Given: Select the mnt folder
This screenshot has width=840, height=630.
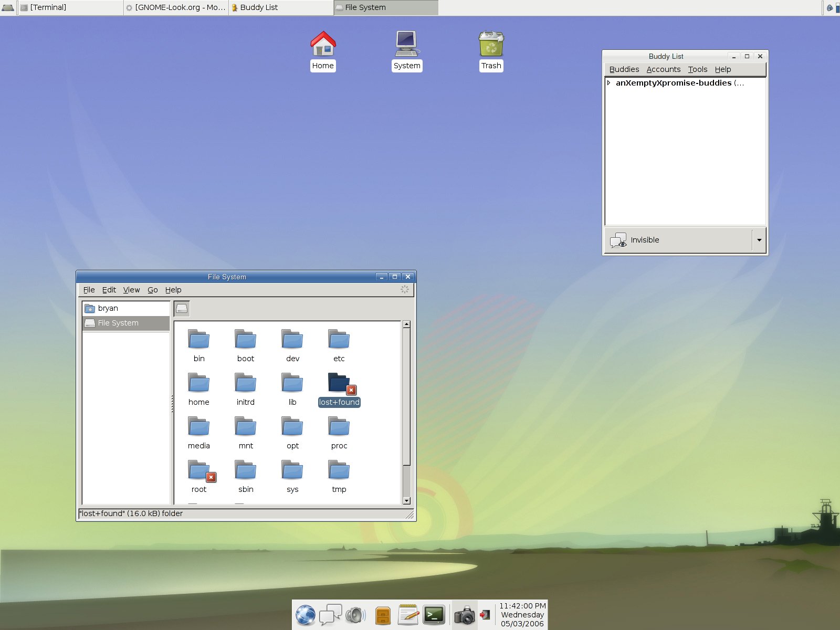Looking at the screenshot, I should point(246,433).
